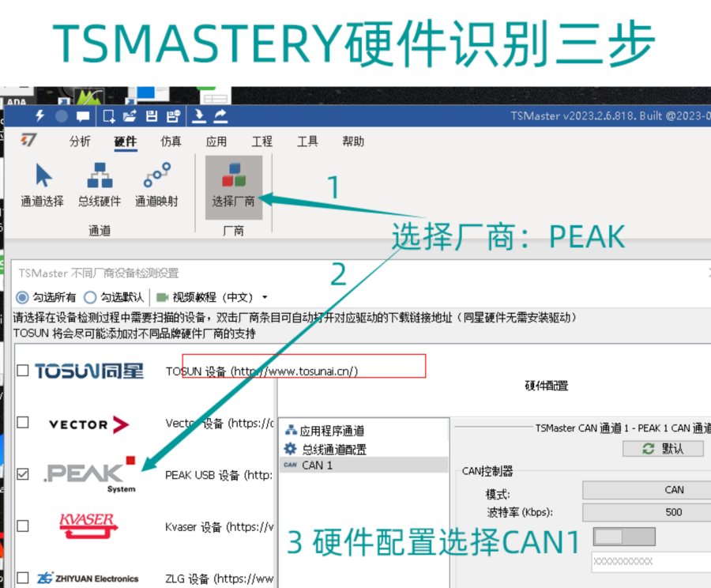Click the PEAK System logo
Viewport: 711px width, 588px height.
90,474
